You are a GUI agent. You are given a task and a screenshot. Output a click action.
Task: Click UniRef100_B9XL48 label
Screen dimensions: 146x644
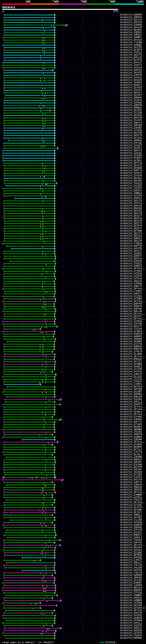click(131, 311)
